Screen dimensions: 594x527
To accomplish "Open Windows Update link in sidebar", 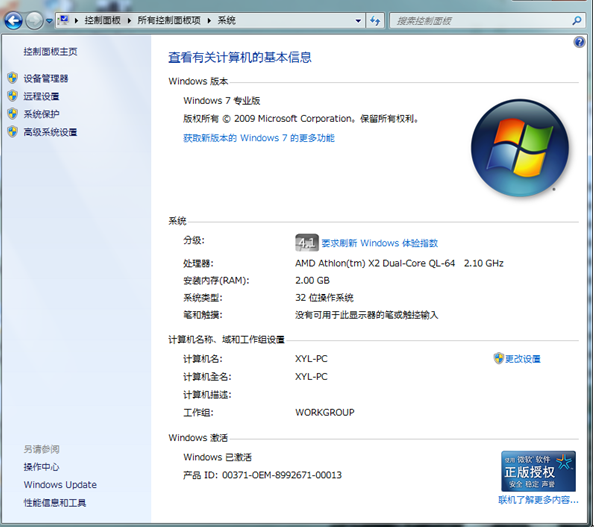I will [x=60, y=485].
